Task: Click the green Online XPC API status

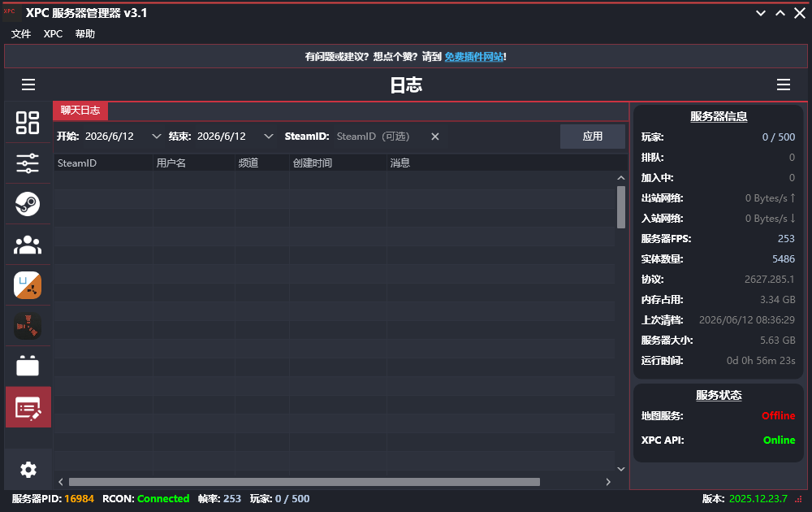Action: (x=779, y=440)
